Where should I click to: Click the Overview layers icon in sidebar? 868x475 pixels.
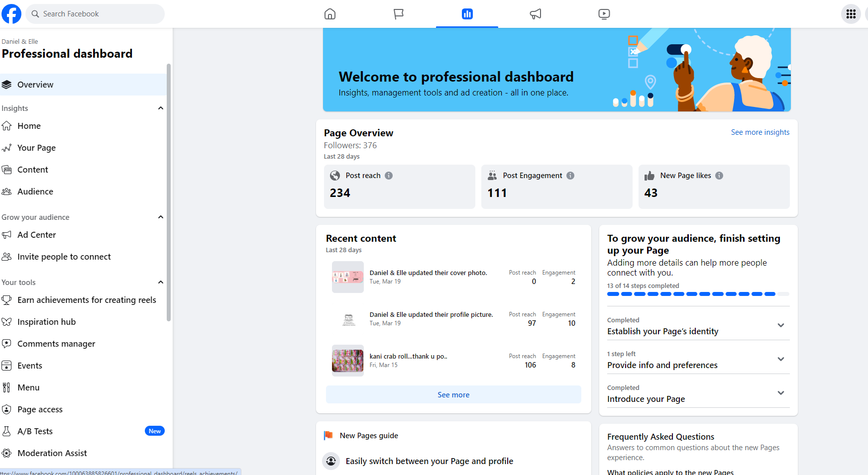[x=6, y=85]
